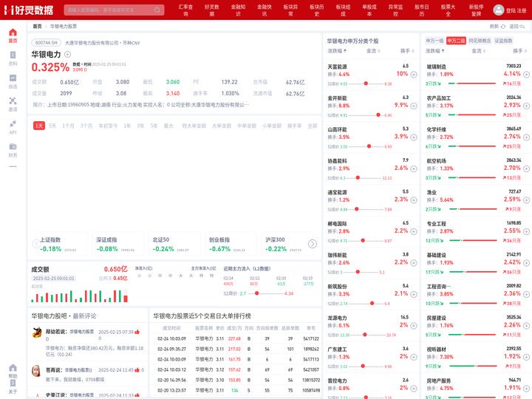Sort sector list by 换手
This screenshot has width=532, height=399.
point(519,51)
